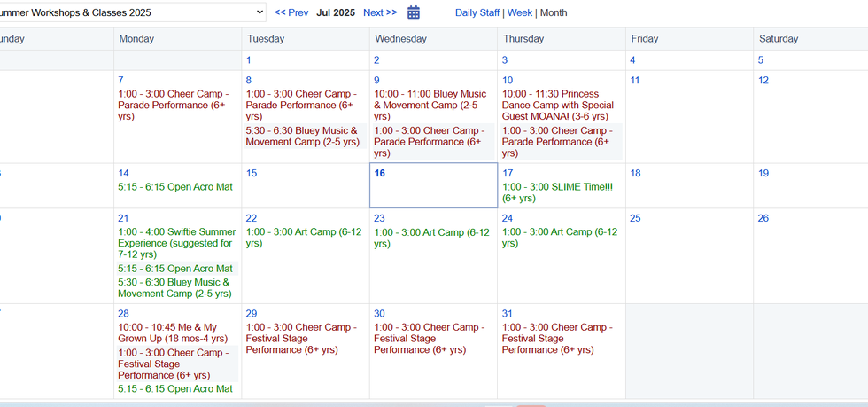The image size is (868, 407).
Task: Switch to Daily Staff view
Action: (477, 12)
